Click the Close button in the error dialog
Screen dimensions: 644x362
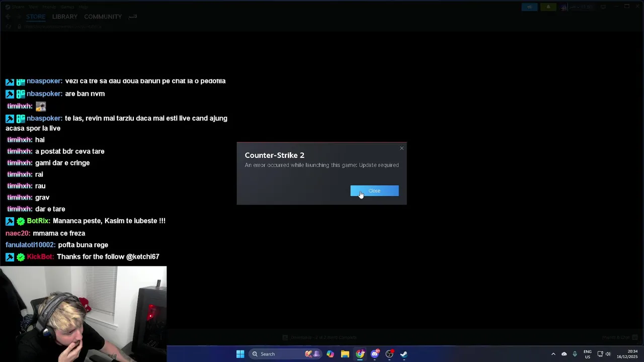point(374,191)
